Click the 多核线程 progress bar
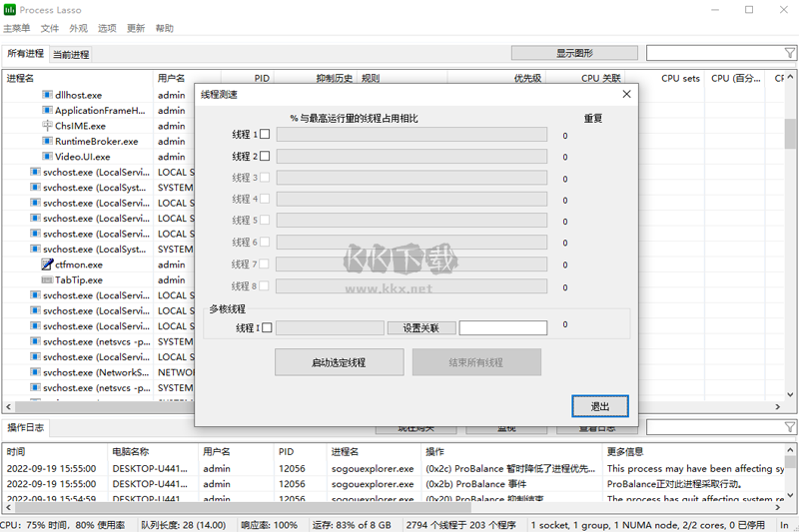799x532 pixels. (331, 327)
